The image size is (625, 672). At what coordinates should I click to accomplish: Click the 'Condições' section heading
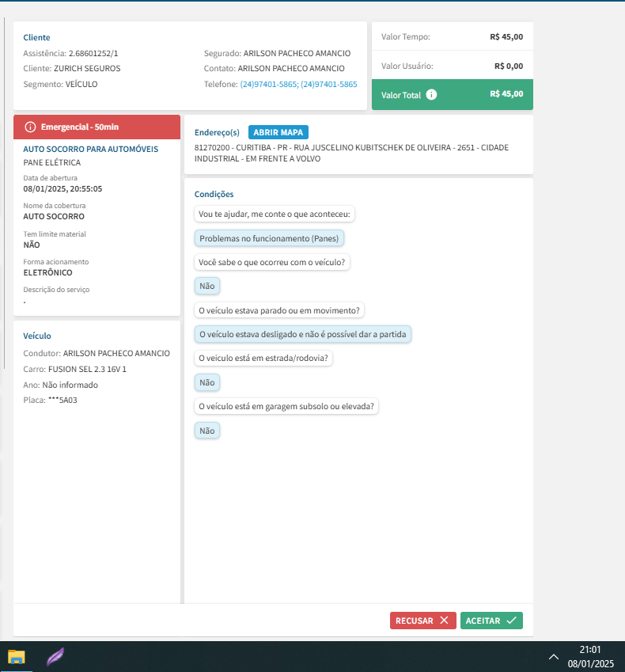click(x=214, y=194)
